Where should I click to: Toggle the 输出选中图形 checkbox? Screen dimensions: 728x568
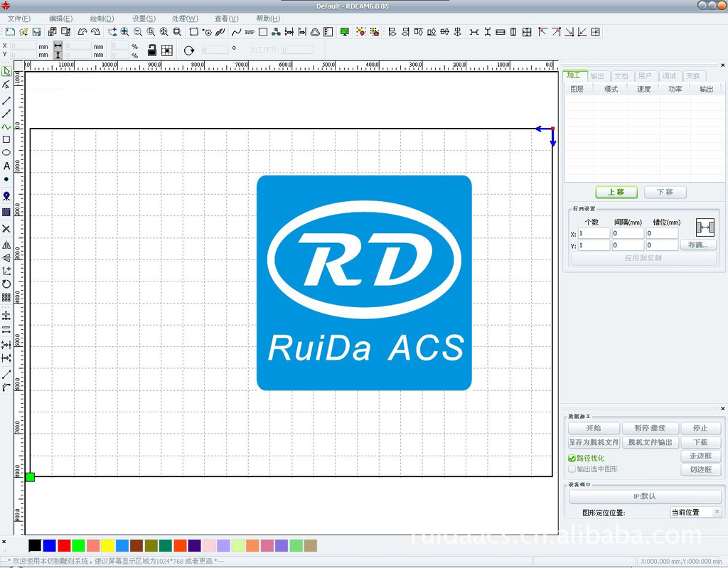tap(572, 469)
